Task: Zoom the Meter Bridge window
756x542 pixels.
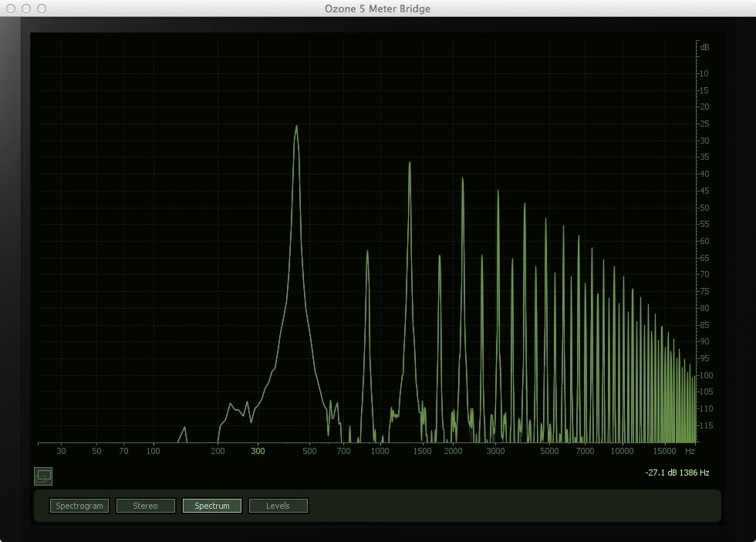Action: pos(42,8)
